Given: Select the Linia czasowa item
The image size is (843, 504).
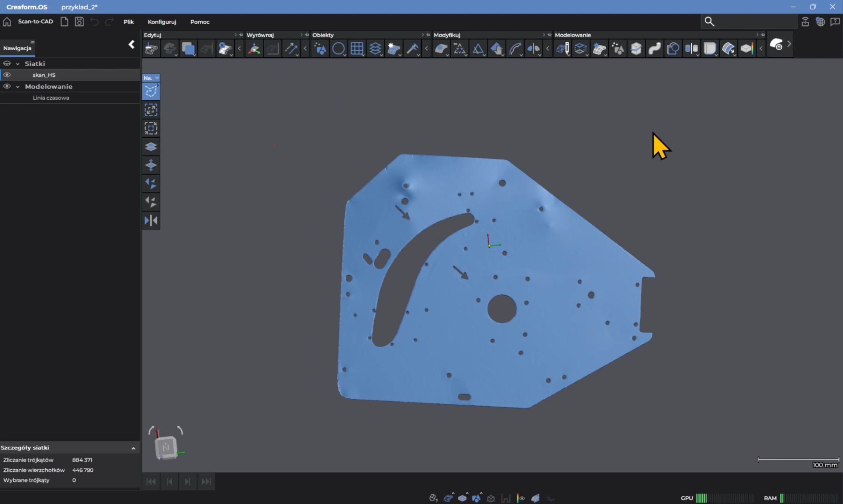Looking at the screenshot, I should click(51, 98).
